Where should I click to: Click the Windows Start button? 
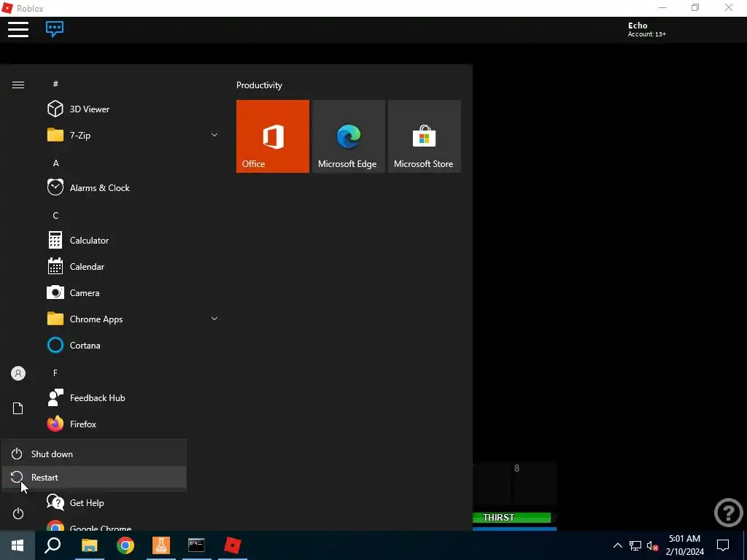click(x=18, y=545)
